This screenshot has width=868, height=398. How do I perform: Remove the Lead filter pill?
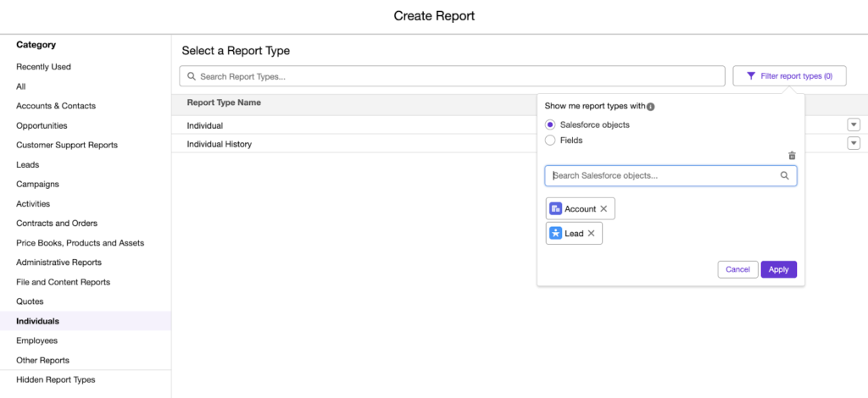(591, 234)
